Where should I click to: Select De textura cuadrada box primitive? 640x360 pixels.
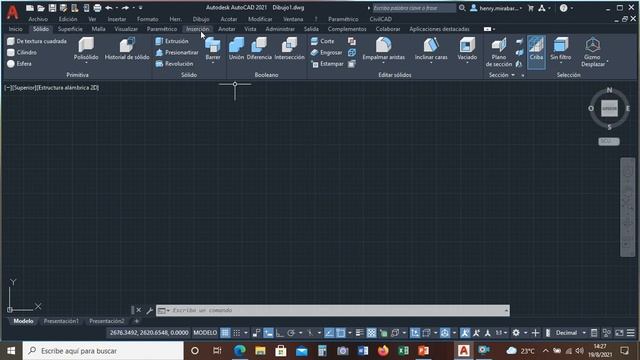(37, 41)
